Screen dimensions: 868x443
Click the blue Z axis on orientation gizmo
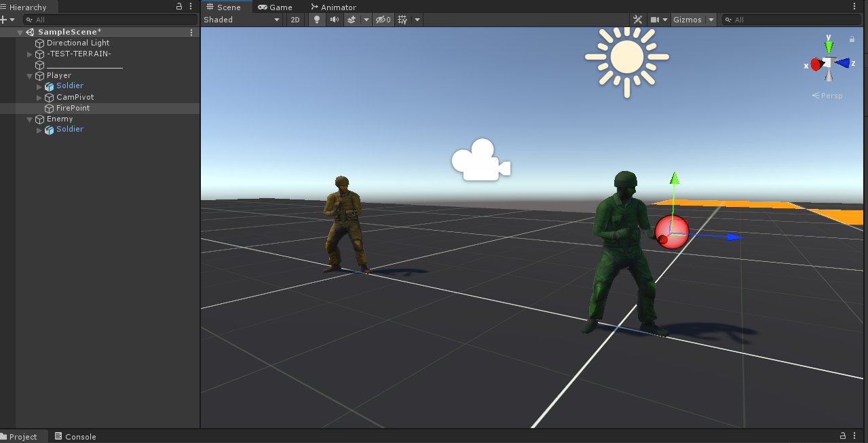click(x=844, y=63)
